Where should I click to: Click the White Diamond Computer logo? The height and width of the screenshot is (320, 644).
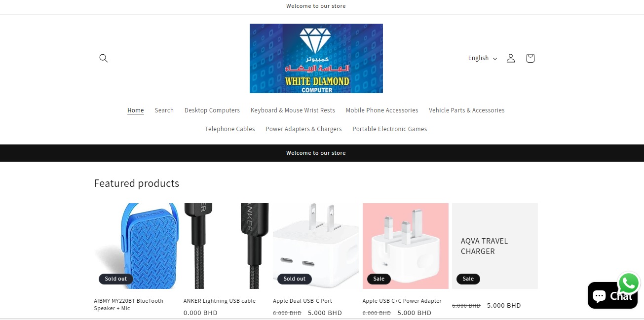pos(316,58)
